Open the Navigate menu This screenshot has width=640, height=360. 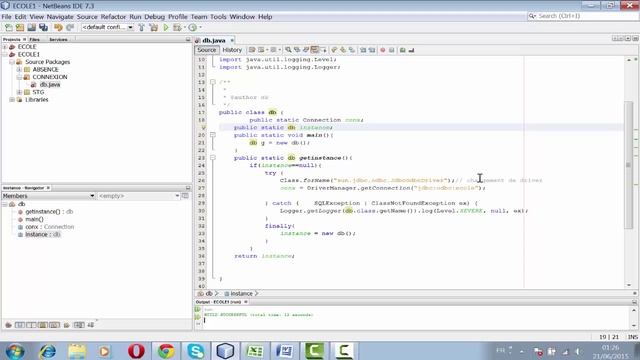tap(60, 17)
